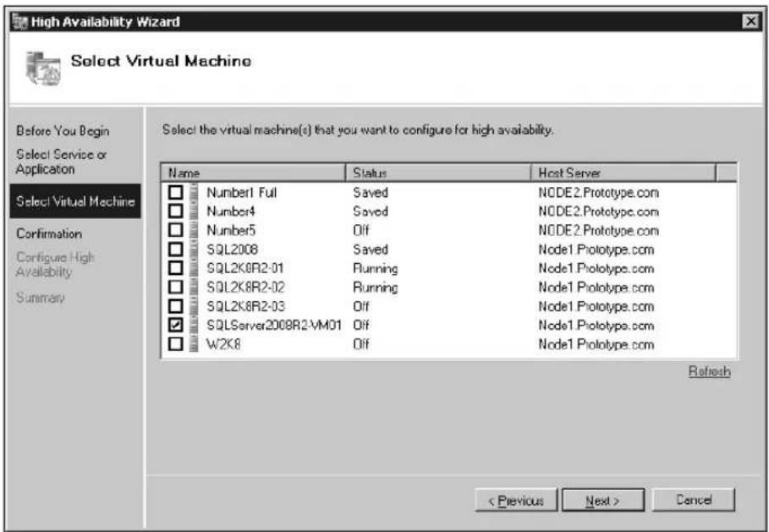Click the host server of SQL2008
The height and width of the screenshot is (532, 769).
(596, 249)
